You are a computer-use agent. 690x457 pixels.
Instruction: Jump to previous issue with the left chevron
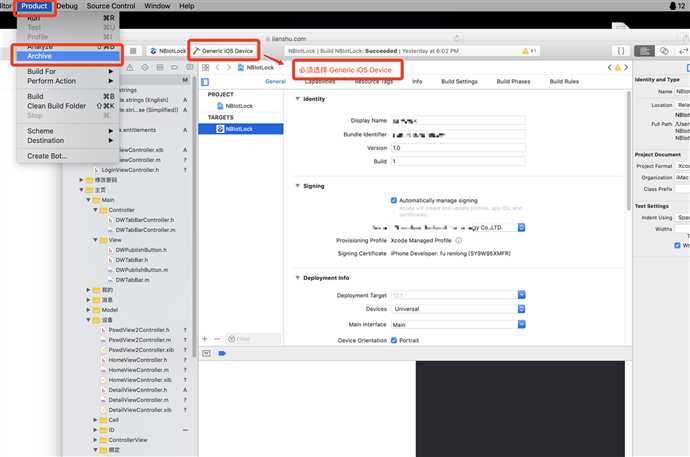(609, 68)
